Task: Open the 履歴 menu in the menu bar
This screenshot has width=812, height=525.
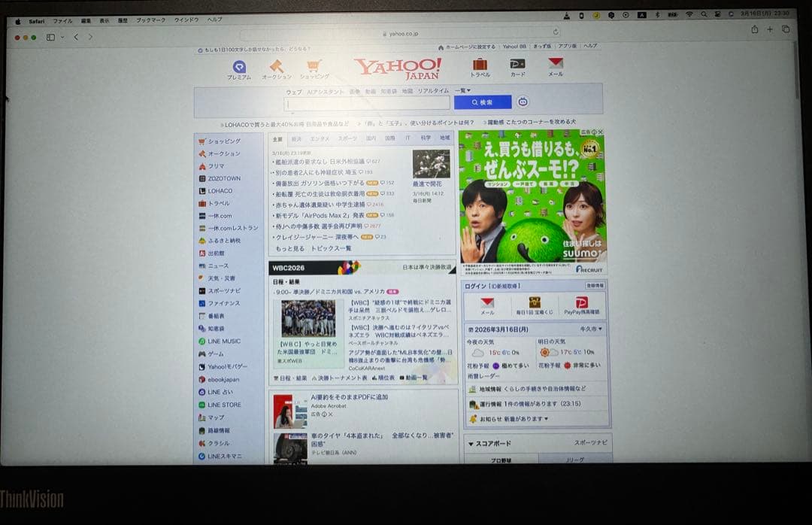Action: pyautogui.click(x=123, y=21)
